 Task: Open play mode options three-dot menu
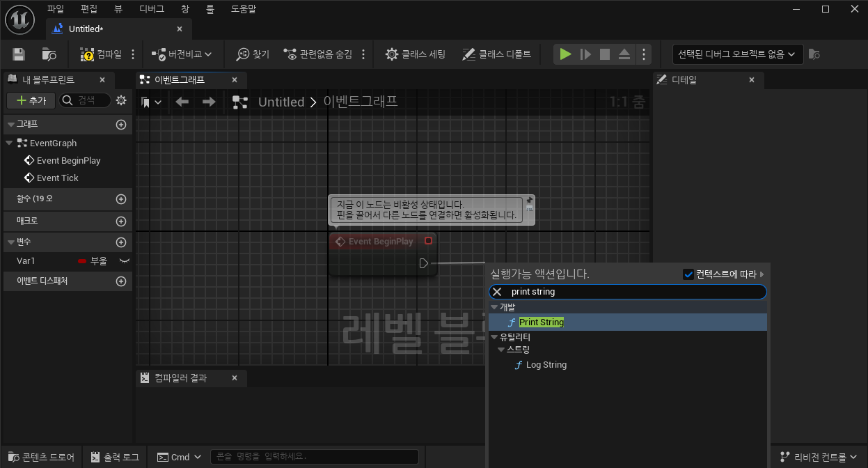point(644,54)
